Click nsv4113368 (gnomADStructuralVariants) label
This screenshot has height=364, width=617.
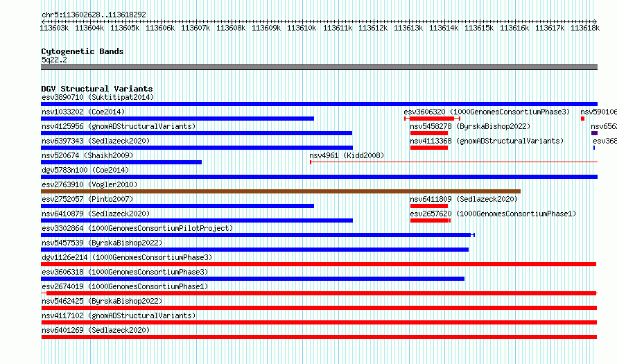click(487, 141)
